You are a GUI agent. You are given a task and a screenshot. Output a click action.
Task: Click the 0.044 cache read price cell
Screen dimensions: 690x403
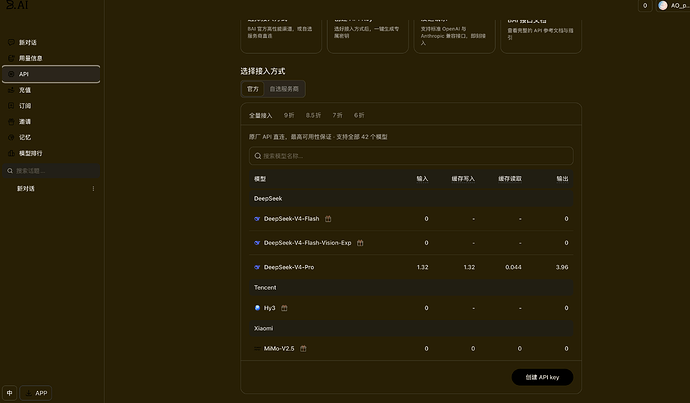513,267
